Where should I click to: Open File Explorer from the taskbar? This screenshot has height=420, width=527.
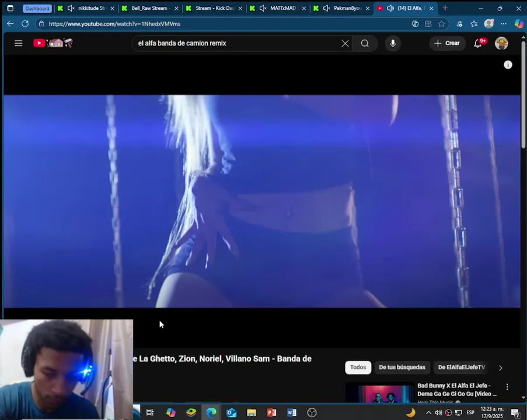click(252, 412)
